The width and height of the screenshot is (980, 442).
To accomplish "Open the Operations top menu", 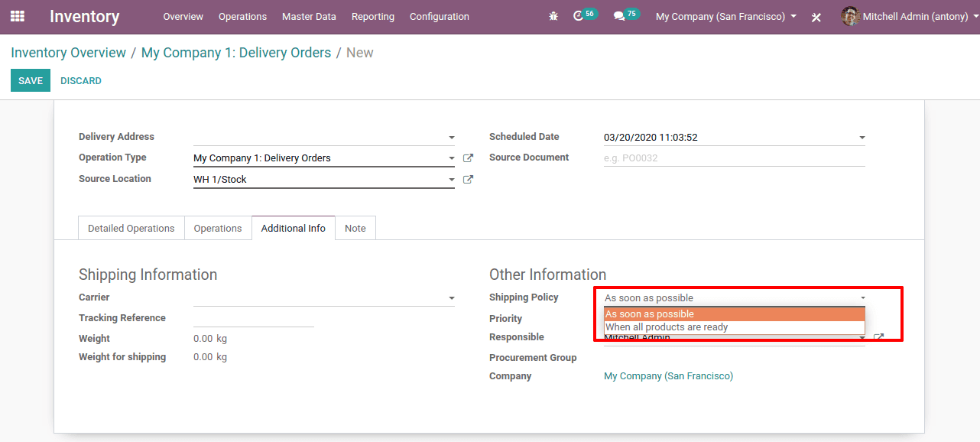I will [x=242, y=16].
